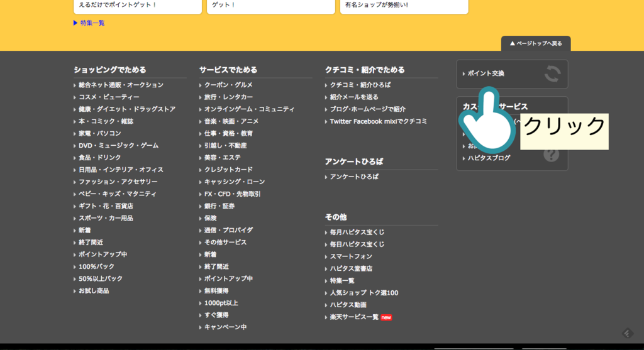The height and width of the screenshot is (350, 644).
Task: Open ハピタス堂書店 link
Action: (351, 268)
